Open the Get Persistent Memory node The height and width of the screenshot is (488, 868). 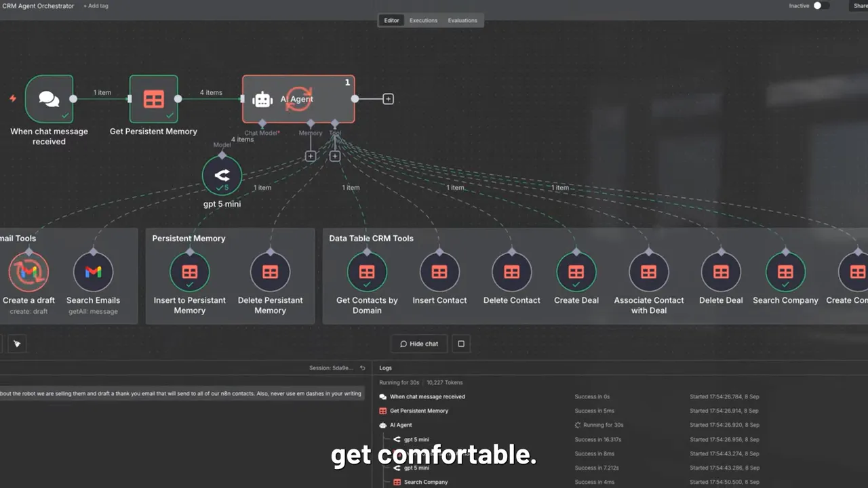(x=153, y=99)
